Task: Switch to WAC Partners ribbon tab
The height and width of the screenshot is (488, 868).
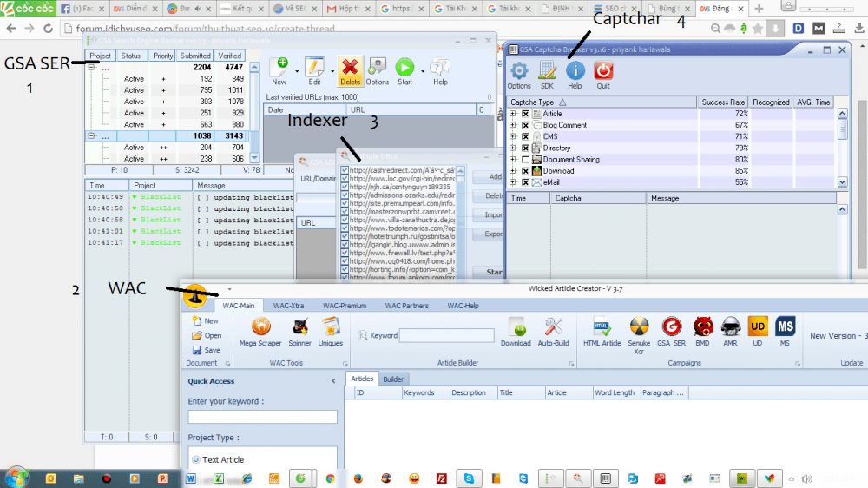Action: (407, 305)
